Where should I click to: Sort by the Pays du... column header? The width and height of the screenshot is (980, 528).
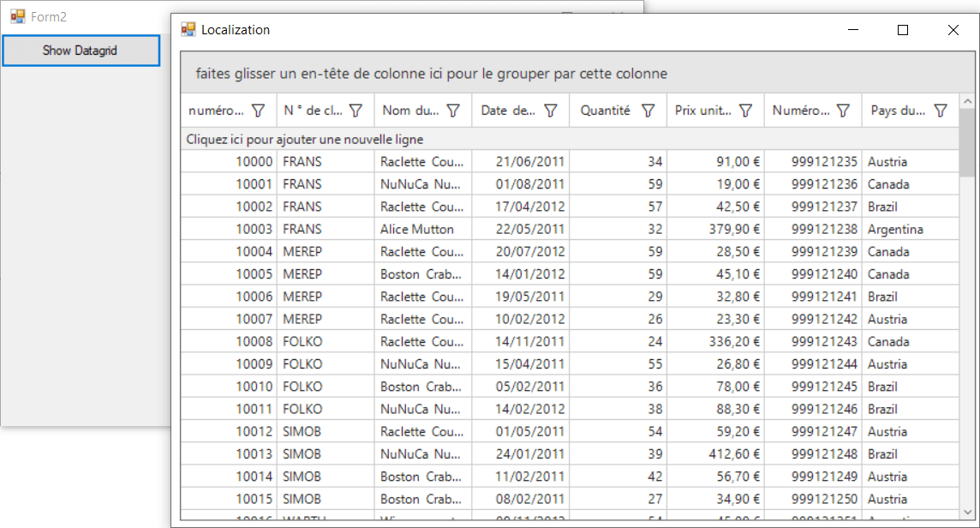898,111
